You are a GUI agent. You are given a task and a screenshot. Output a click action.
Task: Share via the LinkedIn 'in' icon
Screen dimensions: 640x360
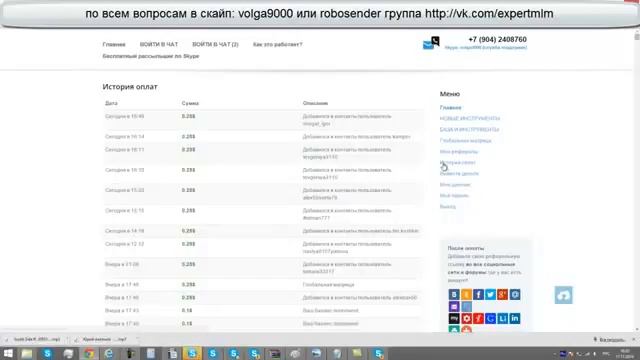click(515, 318)
